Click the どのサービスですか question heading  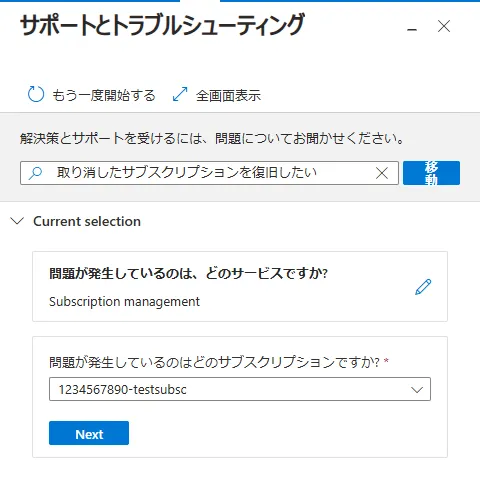coord(188,273)
